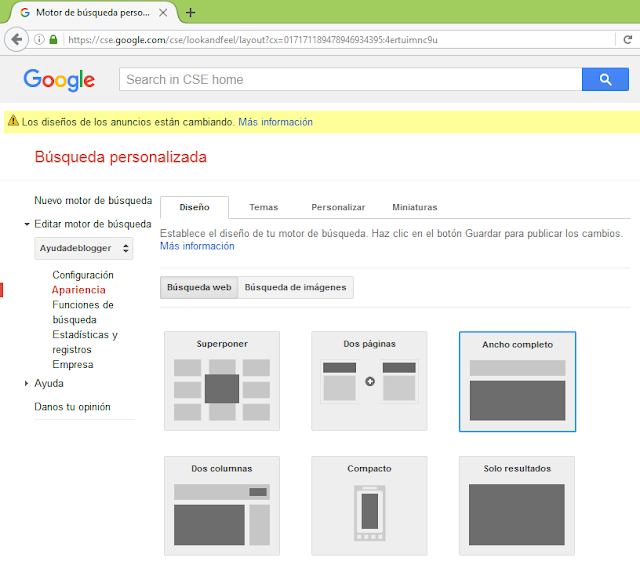Open Empresa in the sidebar
This screenshot has width=640, height=565.
73,365
